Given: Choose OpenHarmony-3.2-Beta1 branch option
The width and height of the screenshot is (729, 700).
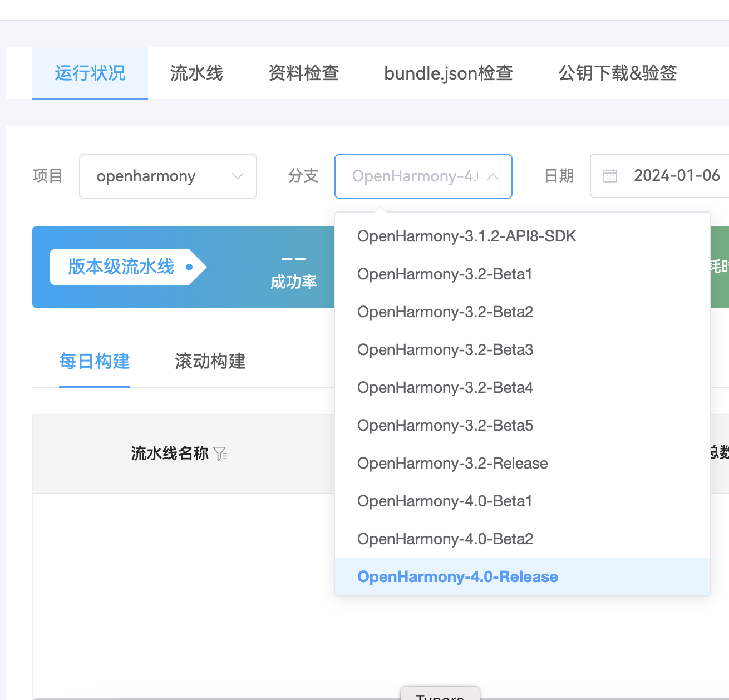Looking at the screenshot, I should [523, 274].
